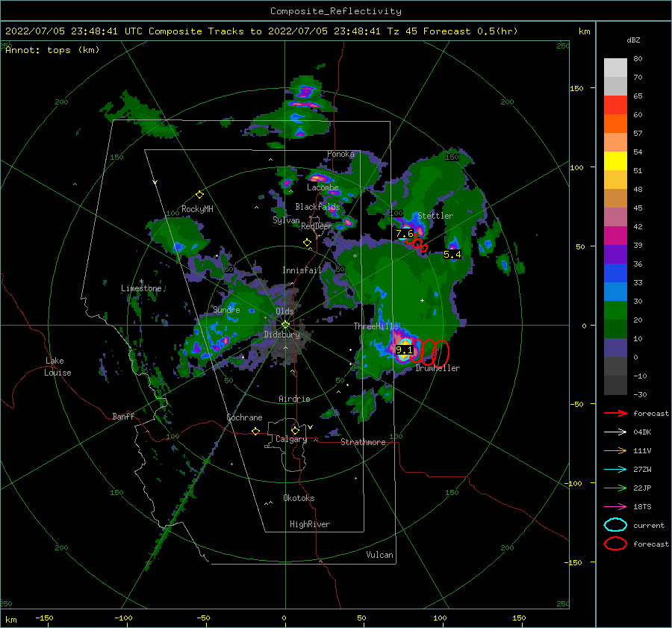The height and width of the screenshot is (628, 672).
Task: Click the red forecast arrow in legend
Action: pos(615,413)
